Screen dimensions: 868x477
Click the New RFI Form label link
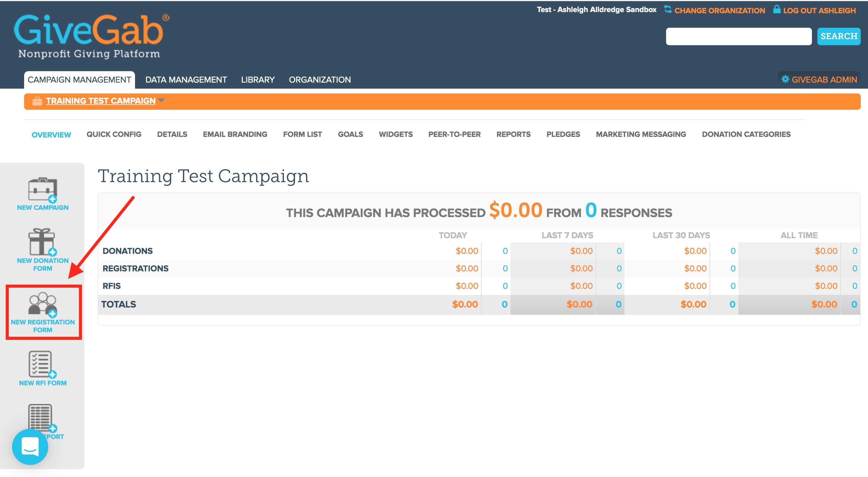tap(43, 383)
